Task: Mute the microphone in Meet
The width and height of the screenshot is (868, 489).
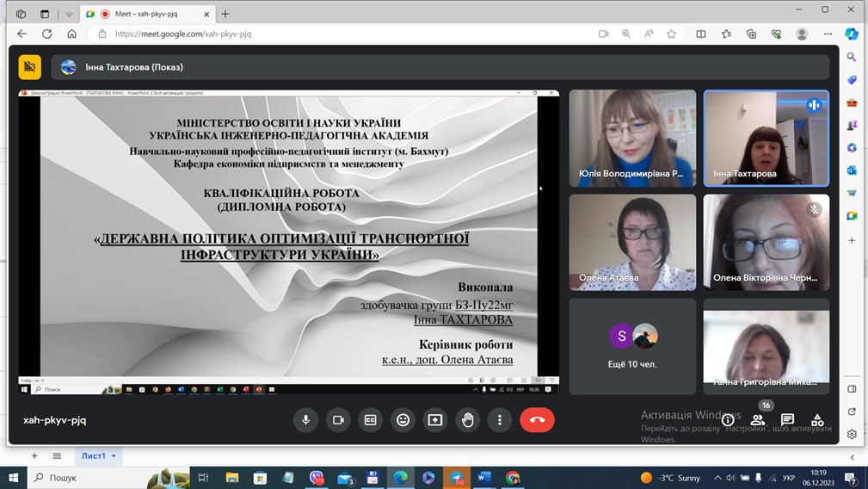Action: pos(305,420)
